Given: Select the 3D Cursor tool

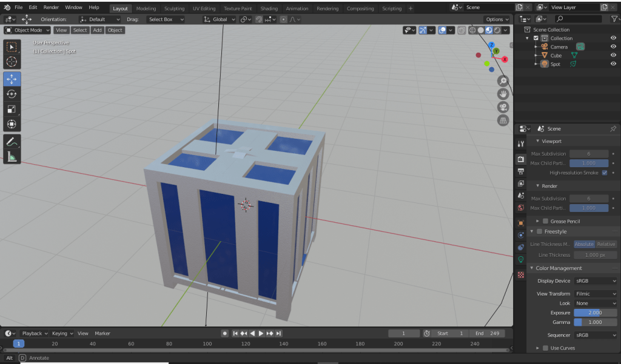Looking at the screenshot, I should click(x=12, y=62).
